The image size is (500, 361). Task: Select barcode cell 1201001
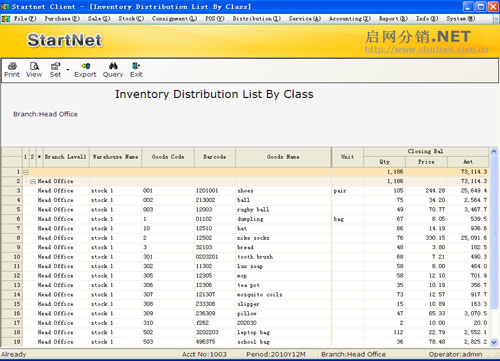click(215, 191)
